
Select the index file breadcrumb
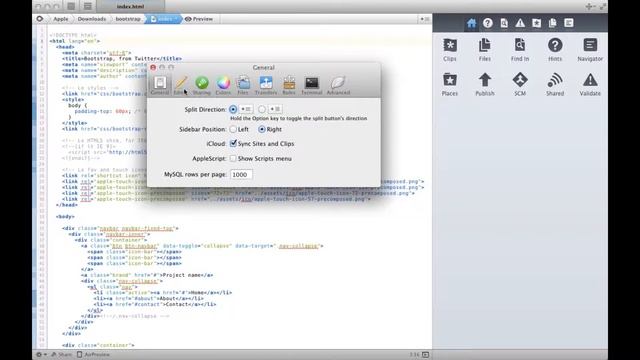pyautogui.click(x=164, y=19)
